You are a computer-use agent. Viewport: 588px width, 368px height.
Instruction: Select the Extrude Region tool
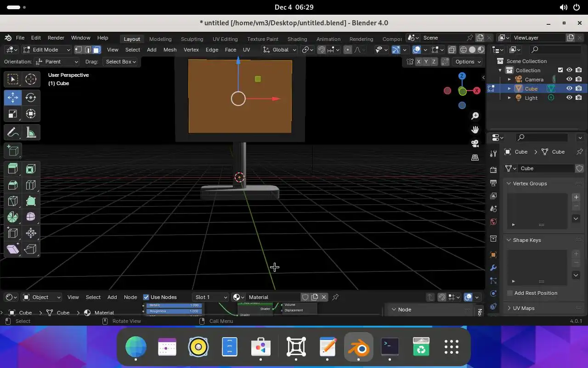[13, 169]
